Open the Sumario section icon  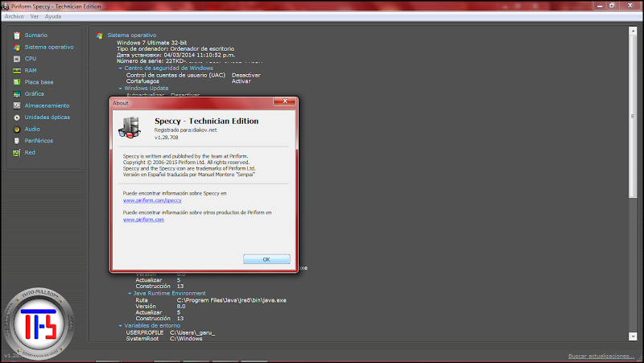tap(16, 35)
